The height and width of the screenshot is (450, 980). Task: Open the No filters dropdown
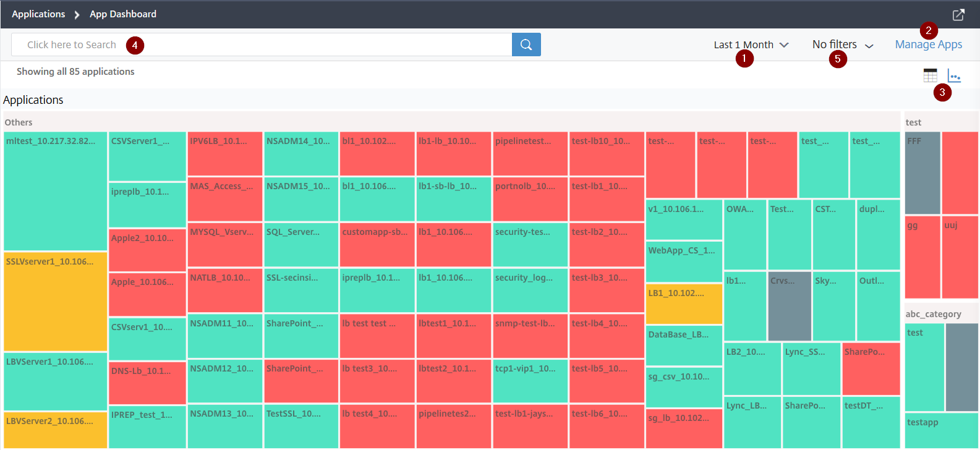tap(843, 45)
